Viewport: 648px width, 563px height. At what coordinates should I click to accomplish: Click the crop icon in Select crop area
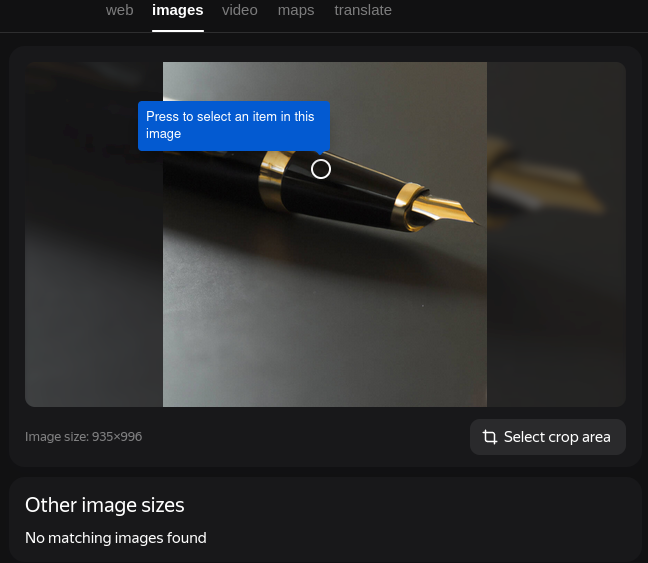pos(490,437)
